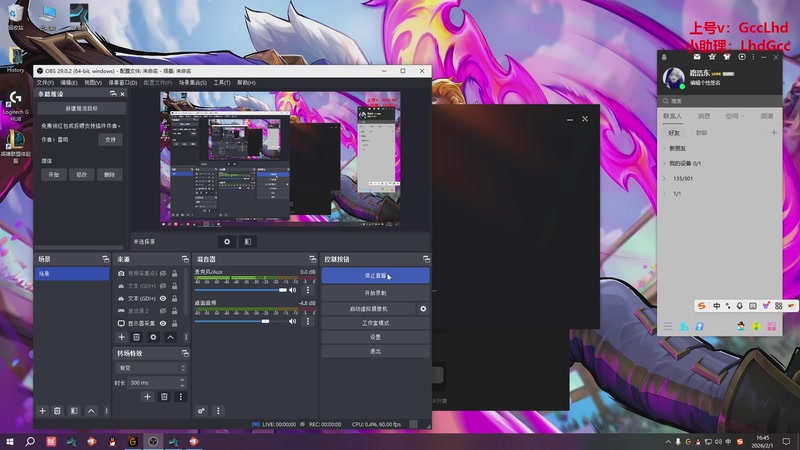Undock the 多路推流 panel
800x450 pixels.
[x=113, y=94]
